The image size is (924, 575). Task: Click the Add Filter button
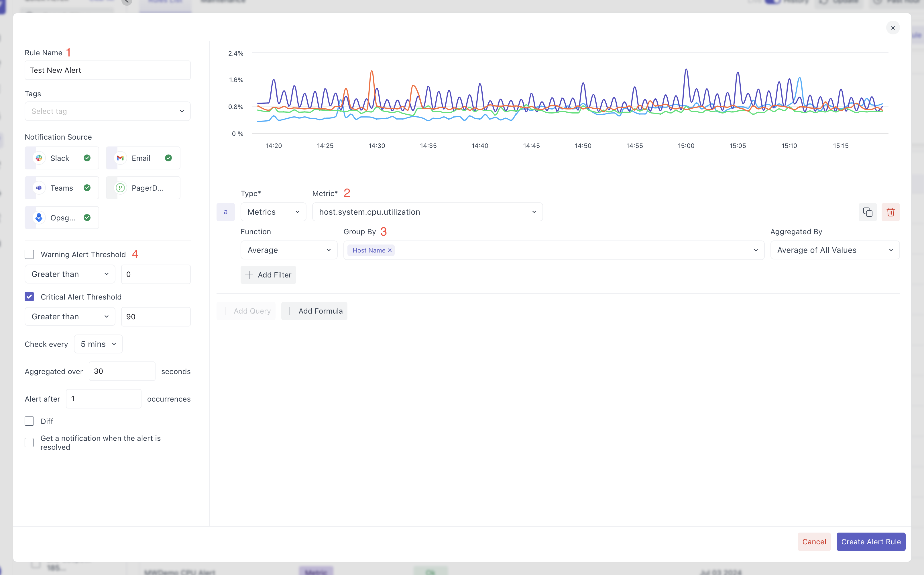pos(268,275)
